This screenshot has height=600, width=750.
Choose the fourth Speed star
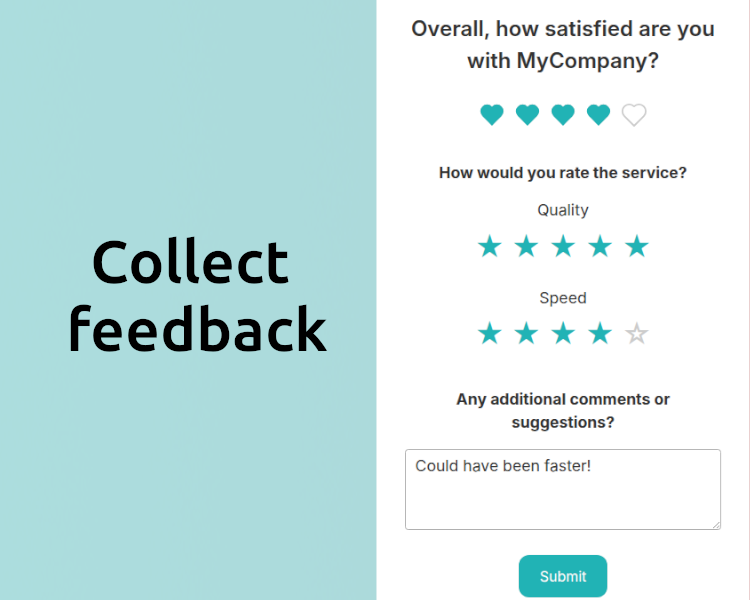click(600, 334)
